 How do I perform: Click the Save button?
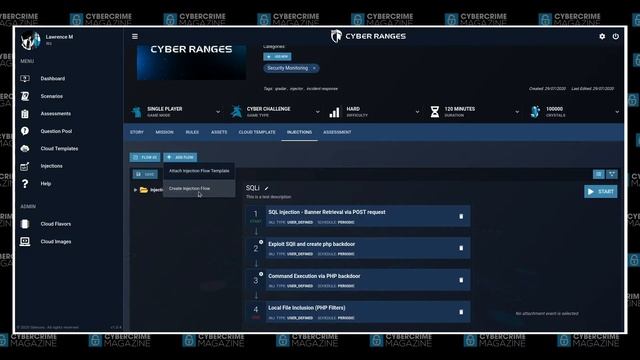coord(145,174)
